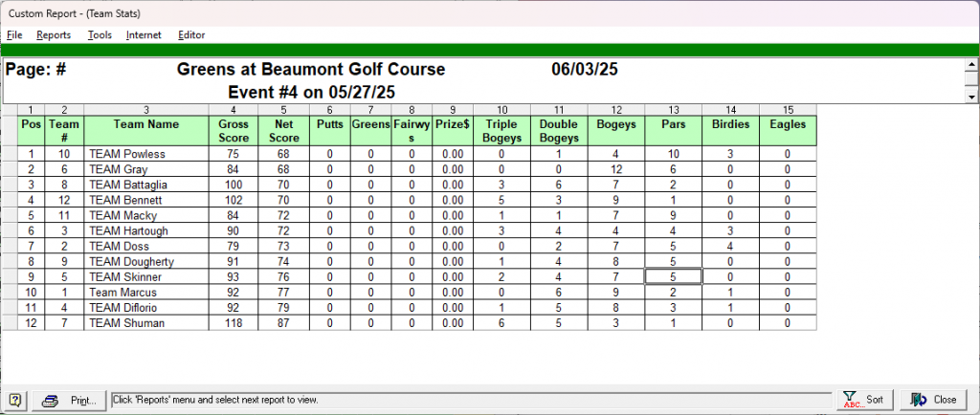Open the Editor menu
980x415 pixels.
tap(191, 34)
